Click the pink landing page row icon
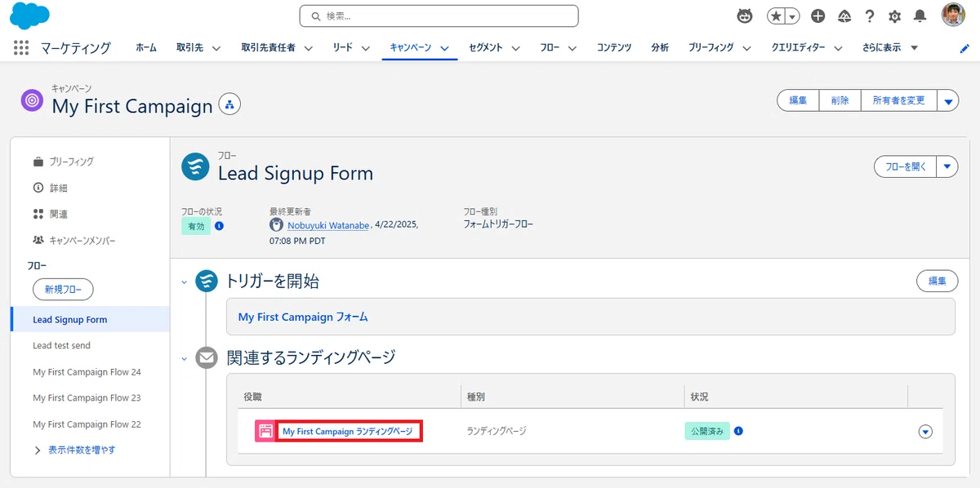Image resolution: width=980 pixels, height=488 pixels. coord(265,431)
